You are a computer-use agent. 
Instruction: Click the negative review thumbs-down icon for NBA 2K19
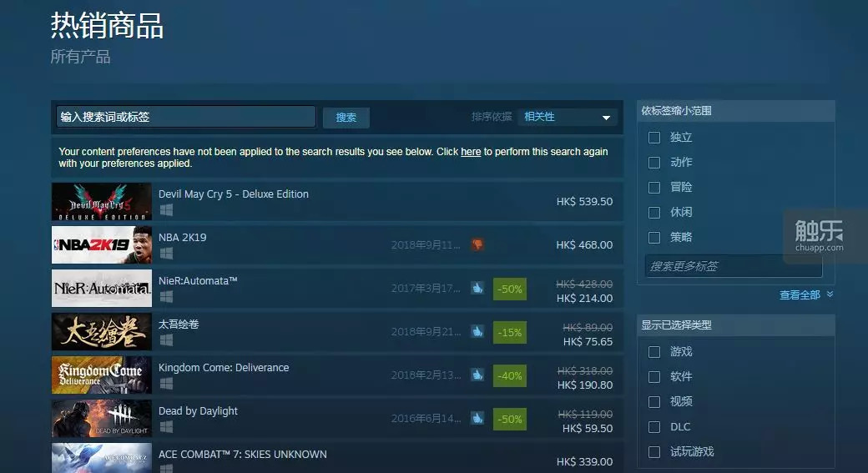pos(477,244)
